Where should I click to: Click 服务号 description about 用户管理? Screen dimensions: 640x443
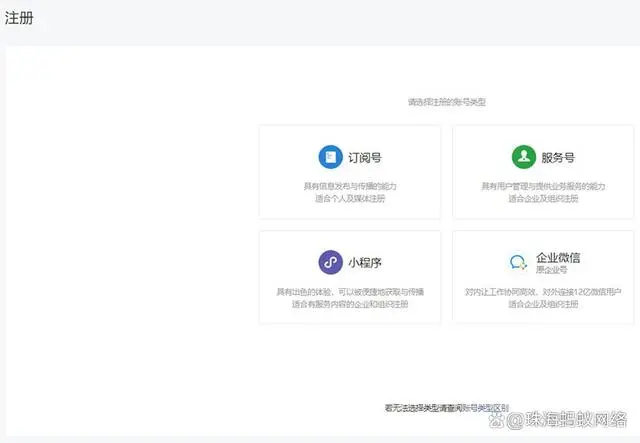(543, 186)
